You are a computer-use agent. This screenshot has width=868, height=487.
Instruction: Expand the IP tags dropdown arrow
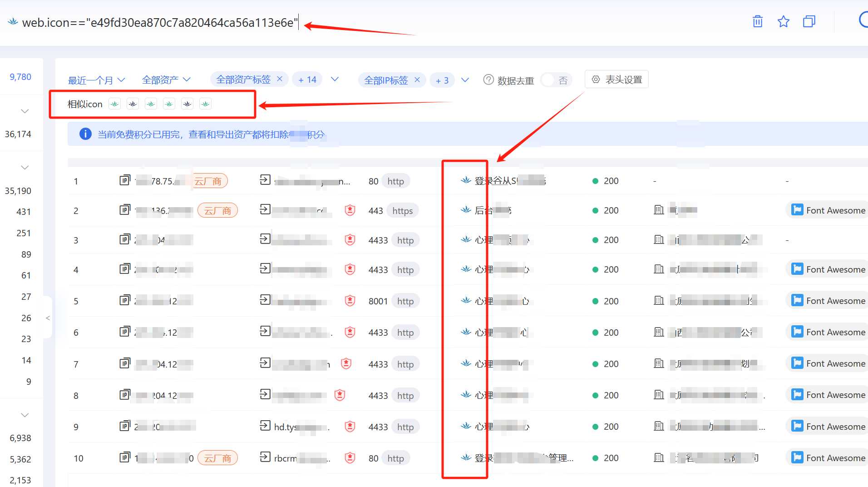(x=465, y=80)
